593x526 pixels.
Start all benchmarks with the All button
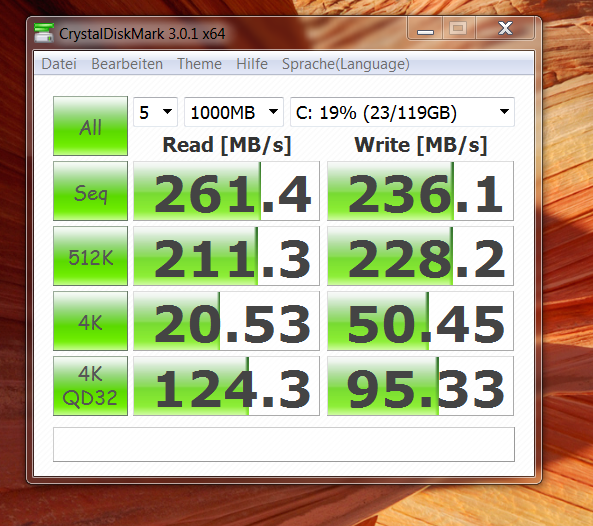[90, 126]
